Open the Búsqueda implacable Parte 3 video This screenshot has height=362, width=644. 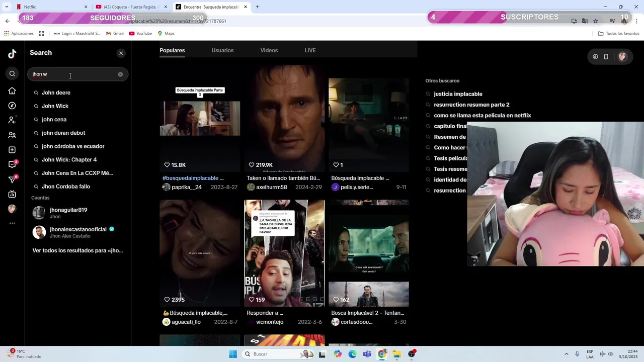(x=200, y=119)
